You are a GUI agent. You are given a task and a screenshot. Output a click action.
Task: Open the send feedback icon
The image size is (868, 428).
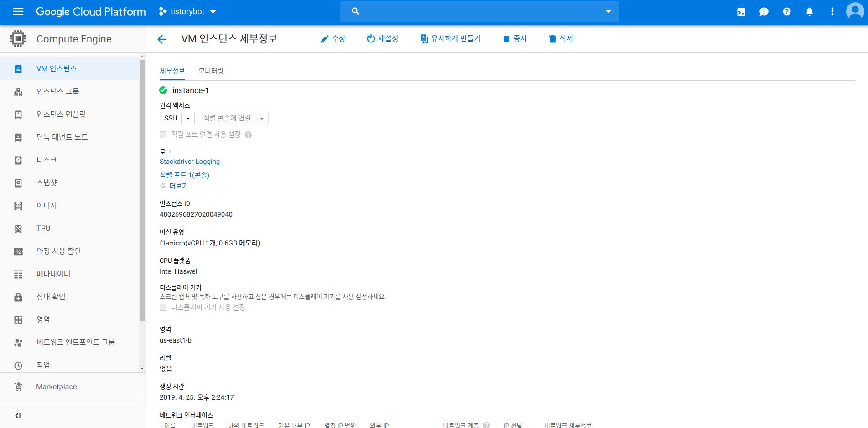click(764, 12)
